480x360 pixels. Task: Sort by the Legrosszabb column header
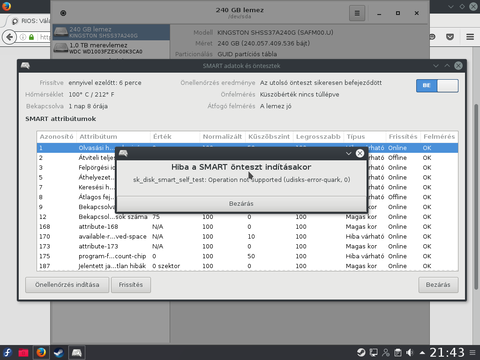(318, 137)
